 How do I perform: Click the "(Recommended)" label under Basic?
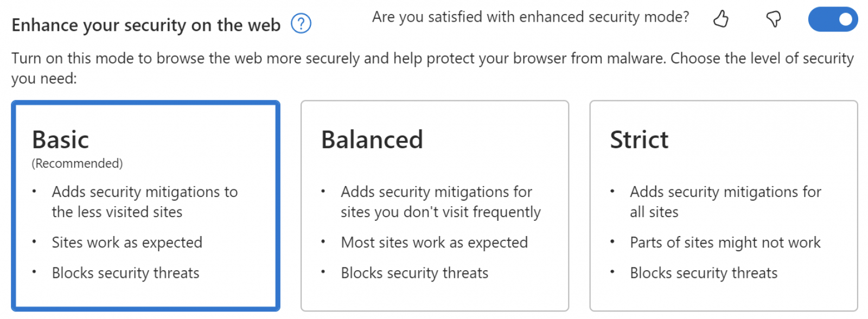[77, 163]
